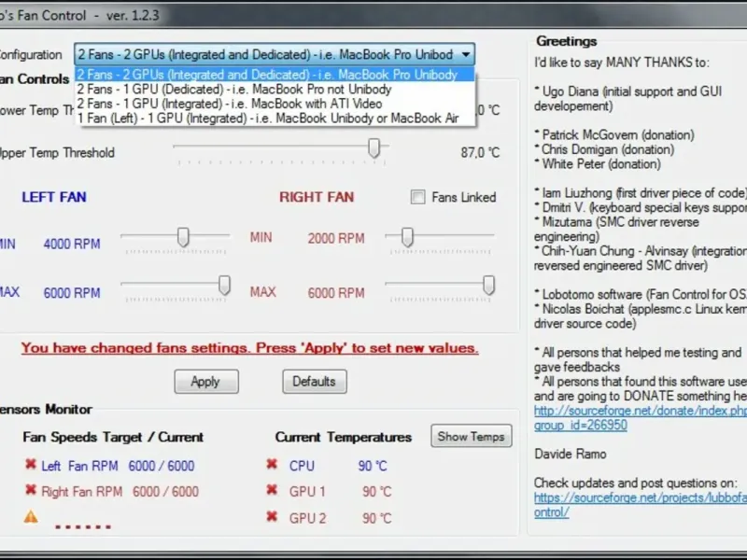Click the Right Fan MAX slider handle
747x560 pixels.
click(x=488, y=286)
